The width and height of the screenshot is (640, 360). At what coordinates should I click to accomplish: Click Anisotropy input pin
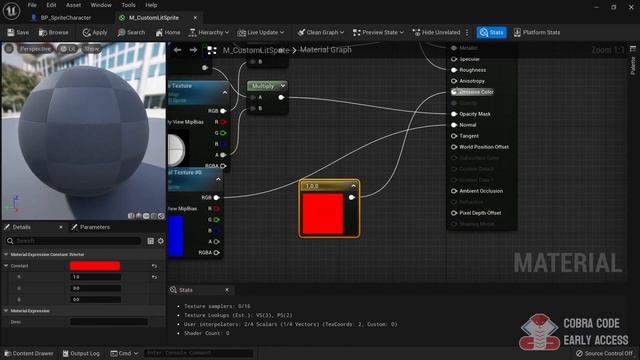tap(454, 81)
